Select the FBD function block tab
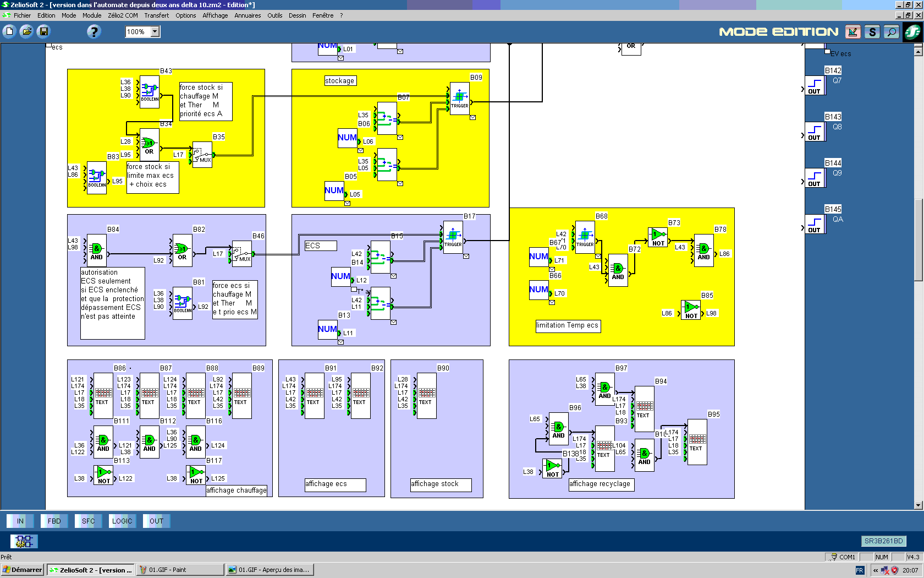 54,521
